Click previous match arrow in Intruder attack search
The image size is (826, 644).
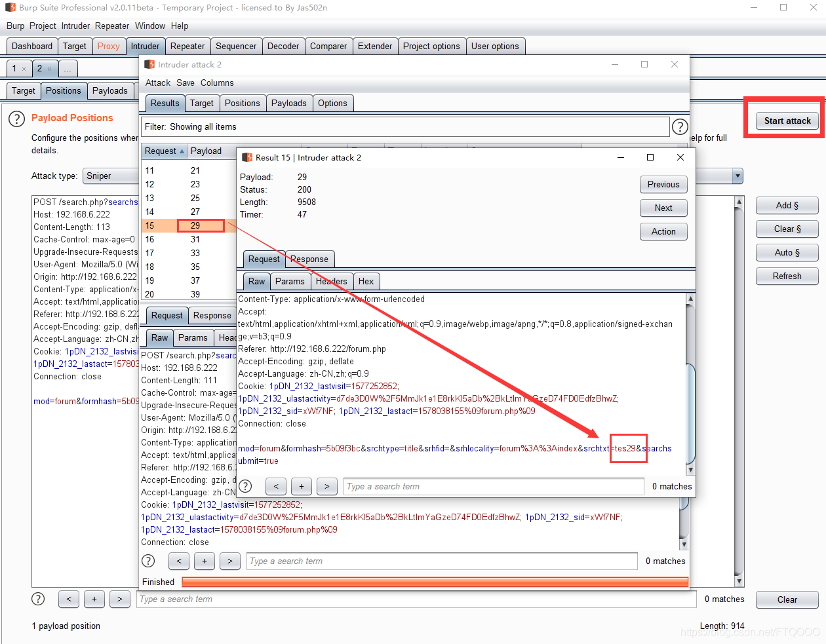click(179, 561)
